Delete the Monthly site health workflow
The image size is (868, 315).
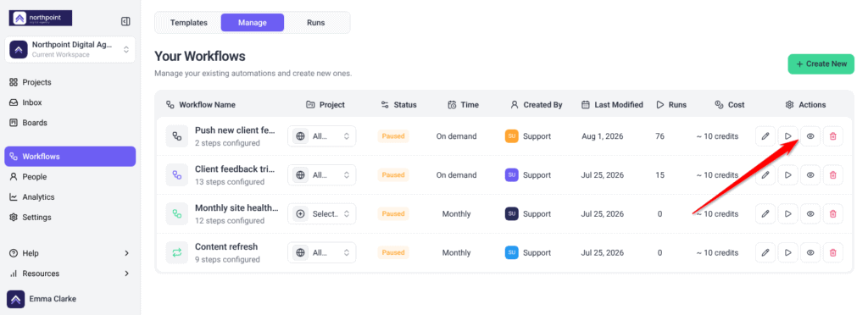833,214
